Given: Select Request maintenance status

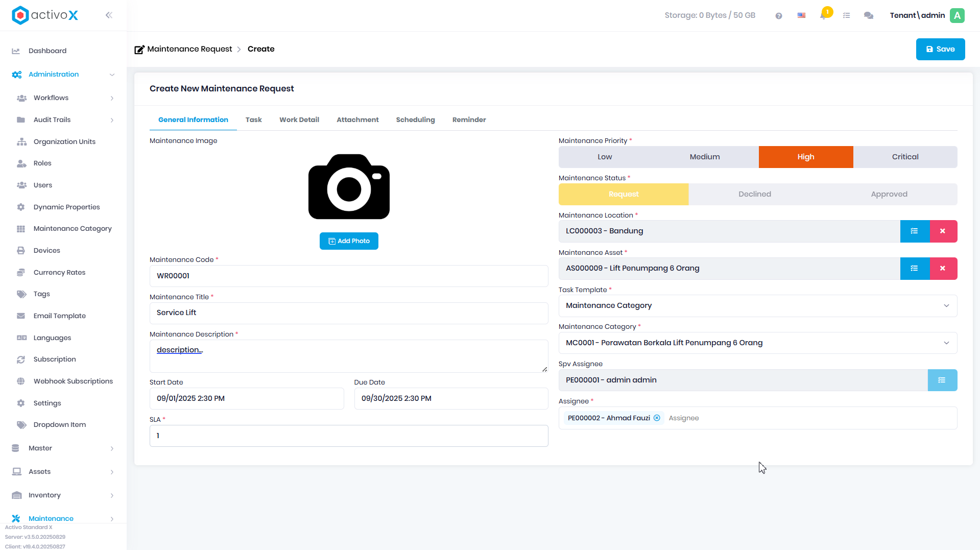Looking at the screenshot, I should pyautogui.click(x=624, y=195).
